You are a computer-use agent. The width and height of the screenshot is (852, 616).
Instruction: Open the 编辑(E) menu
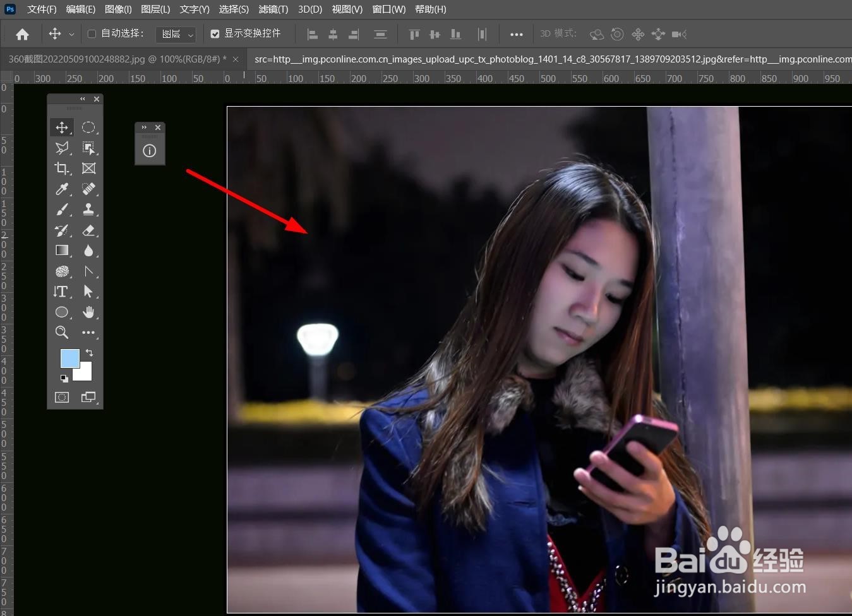click(x=80, y=9)
